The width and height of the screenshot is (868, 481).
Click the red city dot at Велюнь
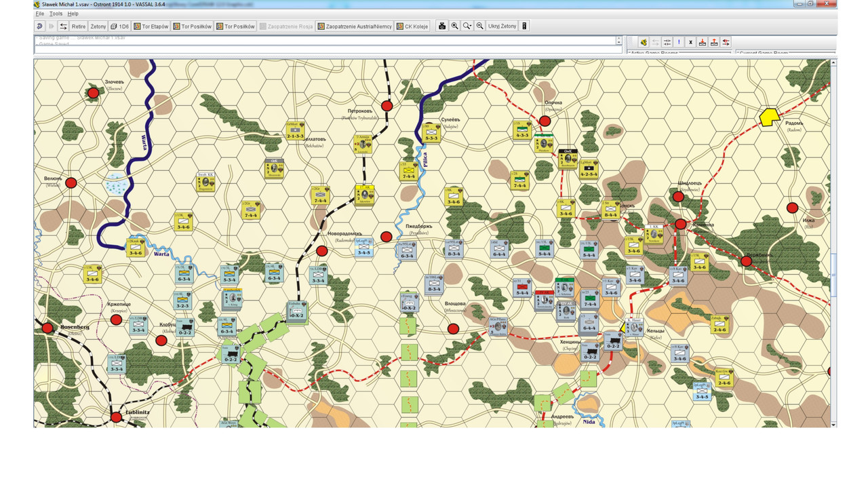click(71, 183)
